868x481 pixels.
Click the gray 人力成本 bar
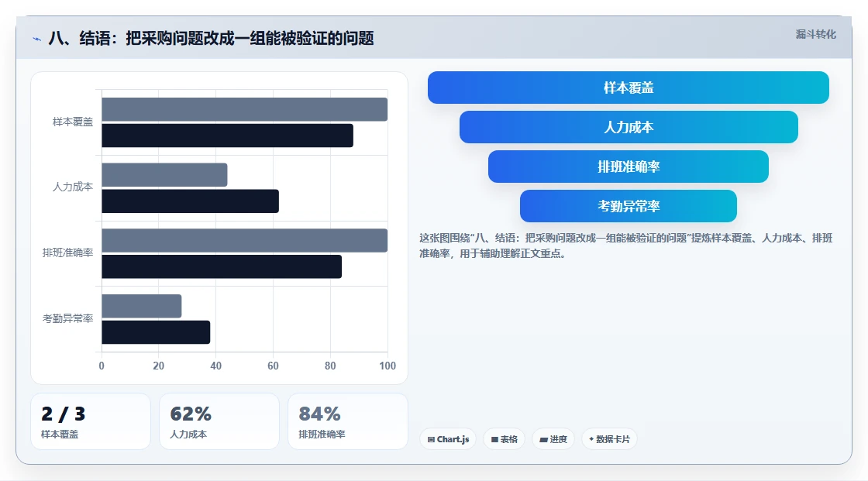164,175
